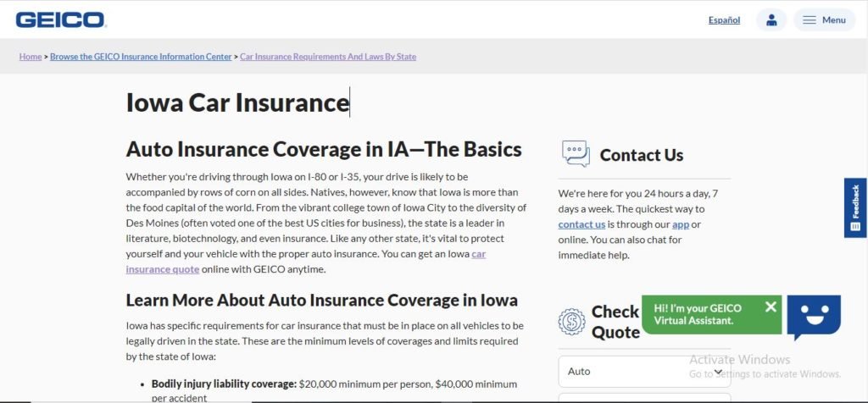Open the user account profile icon
The width and height of the screenshot is (868, 403).
[x=771, y=20]
